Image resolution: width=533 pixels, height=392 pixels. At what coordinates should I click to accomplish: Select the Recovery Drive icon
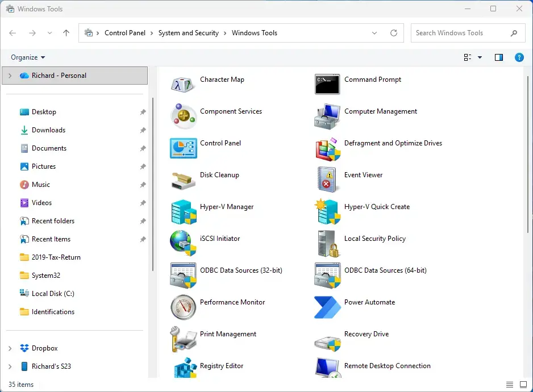point(327,343)
